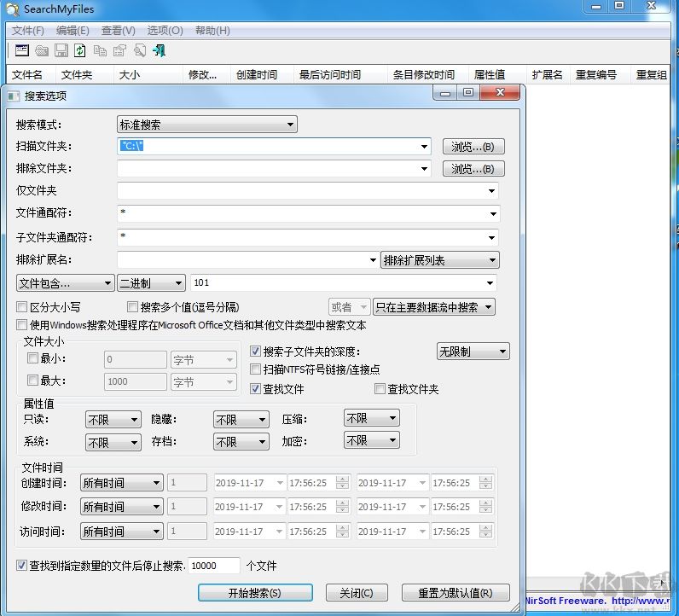The width and height of the screenshot is (679, 616).
Task: Check the 最小 file size checkbox
Action: 32,358
